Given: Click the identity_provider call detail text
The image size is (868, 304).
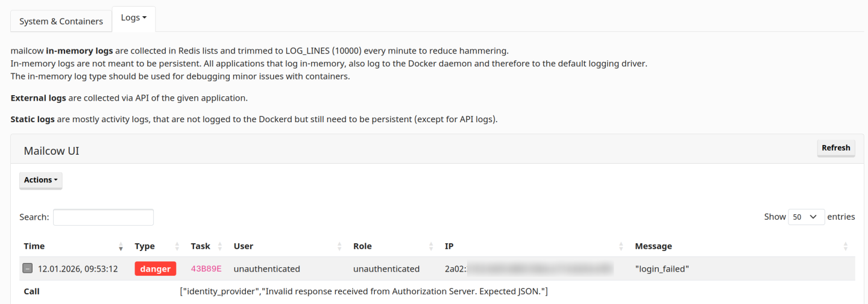Looking at the screenshot, I should pos(363,291).
